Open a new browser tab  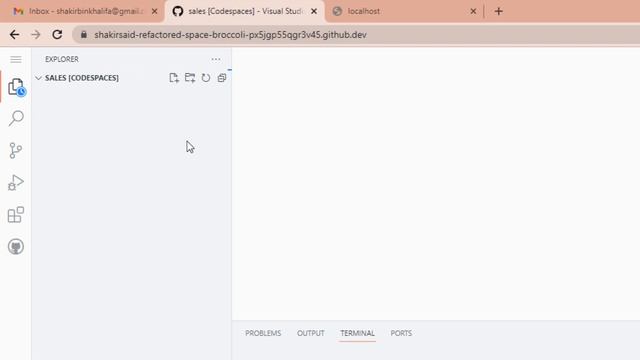tap(498, 11)
